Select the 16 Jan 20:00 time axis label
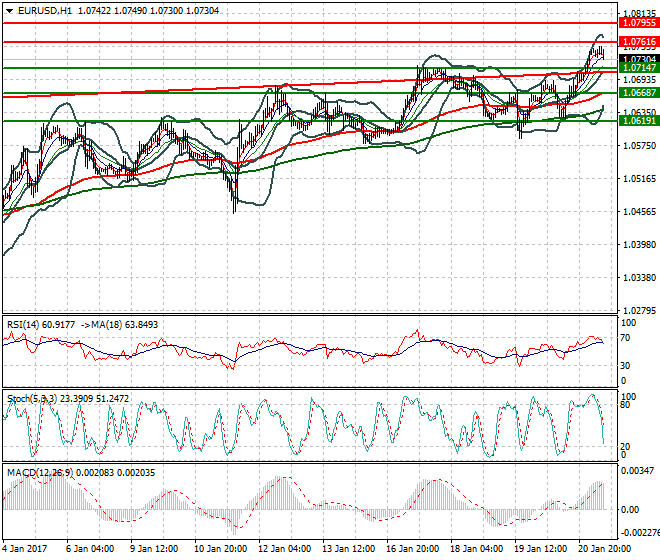Screen dimensions: 660x560 (x=412, y=549)
